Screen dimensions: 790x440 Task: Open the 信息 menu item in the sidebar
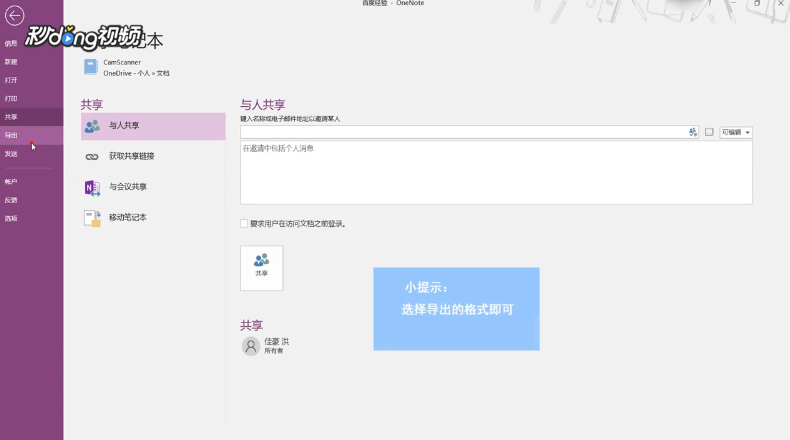coord(11,43)
